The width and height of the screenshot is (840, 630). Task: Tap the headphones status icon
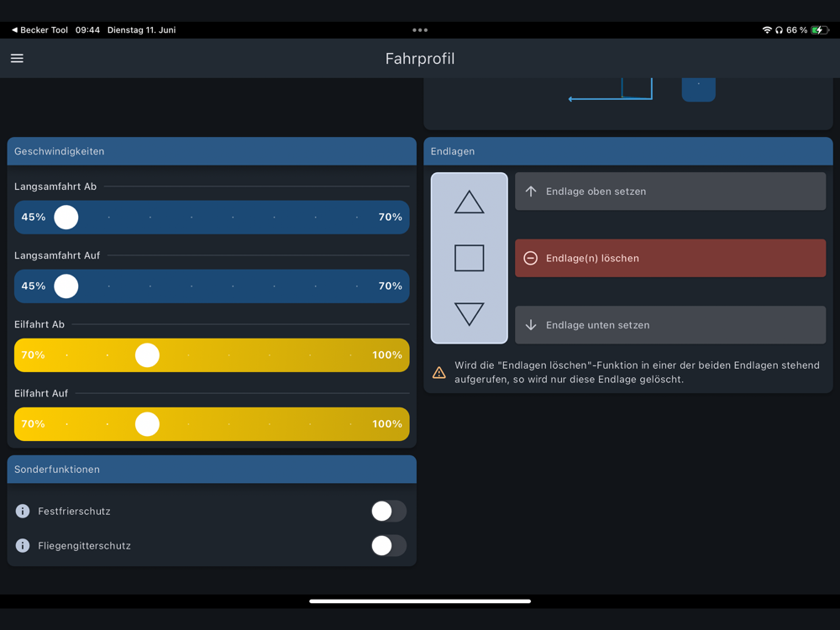coord(779,30)
